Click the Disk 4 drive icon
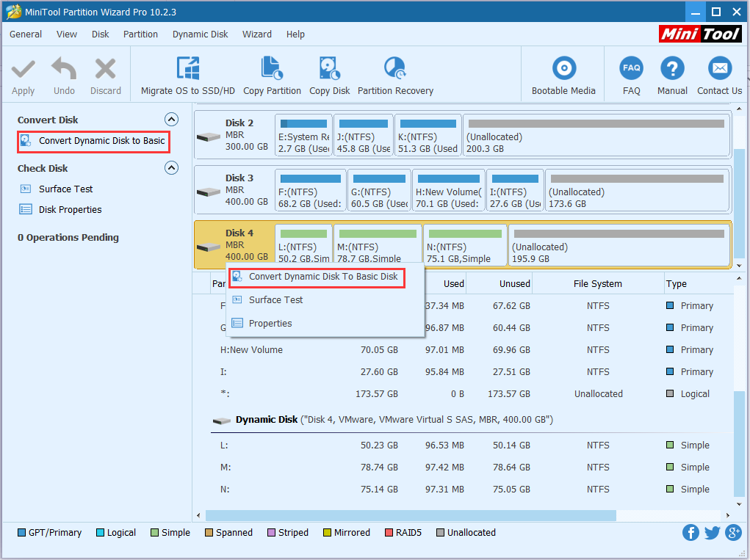 [x=209, y=247]
